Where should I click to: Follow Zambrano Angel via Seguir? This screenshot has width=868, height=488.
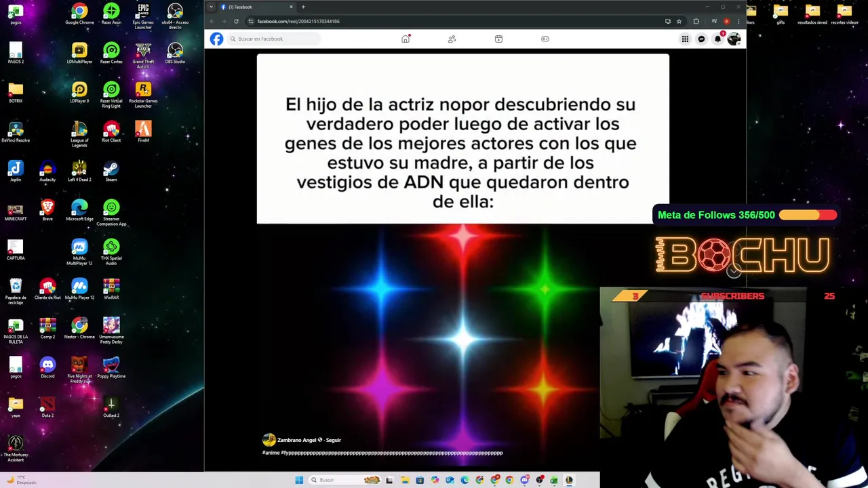[333, 440]
